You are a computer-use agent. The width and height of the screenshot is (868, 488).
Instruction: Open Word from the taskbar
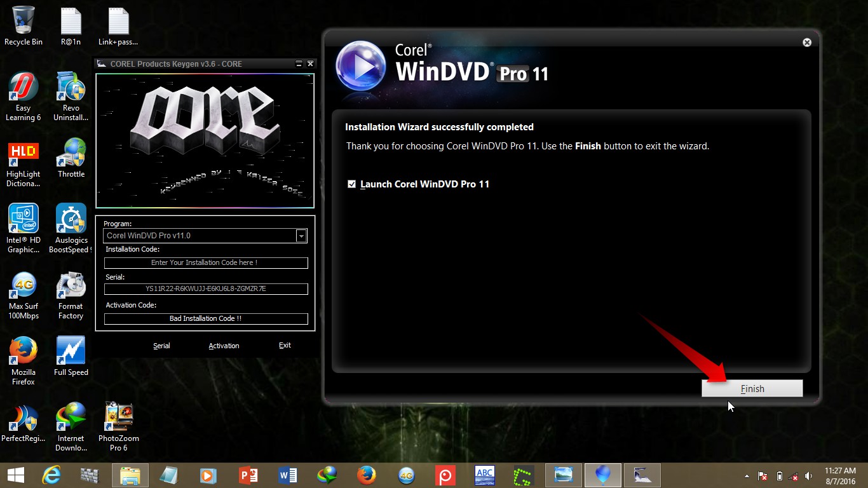(287, 475)
